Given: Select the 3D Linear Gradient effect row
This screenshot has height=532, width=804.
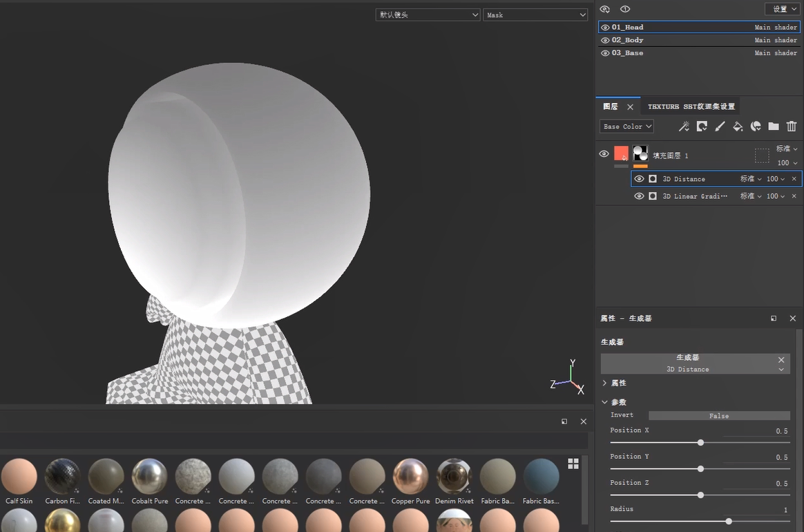Looking at the screenshot, I should (x=716, y=196).
